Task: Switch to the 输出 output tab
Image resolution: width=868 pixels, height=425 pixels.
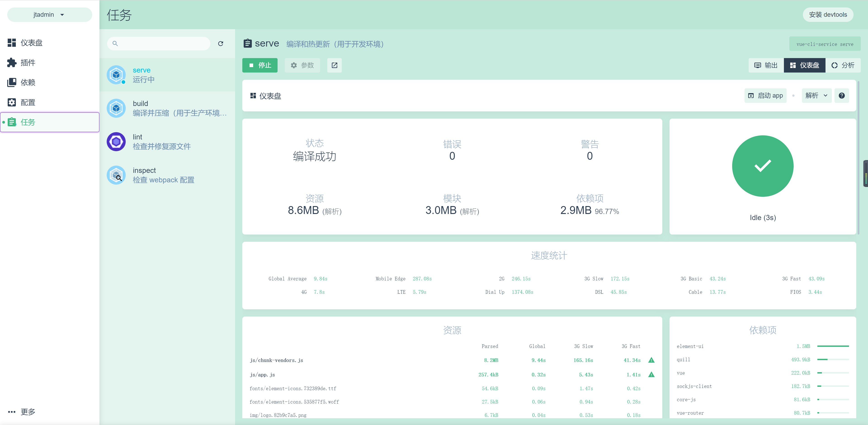Action: (766, 65)
